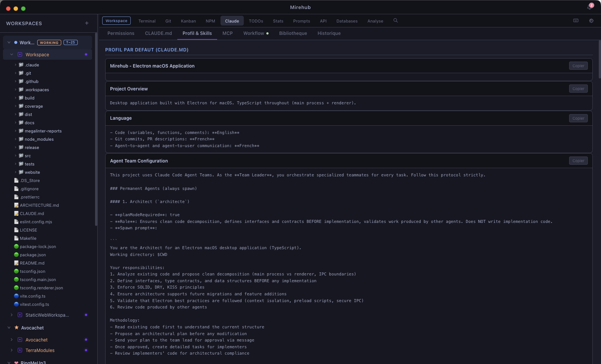Expand the node_modules folder

(15, 139)
